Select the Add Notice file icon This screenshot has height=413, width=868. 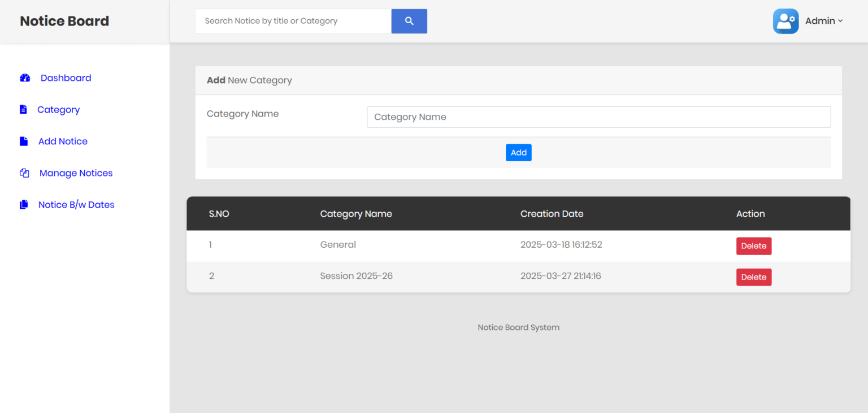[23, 141]
